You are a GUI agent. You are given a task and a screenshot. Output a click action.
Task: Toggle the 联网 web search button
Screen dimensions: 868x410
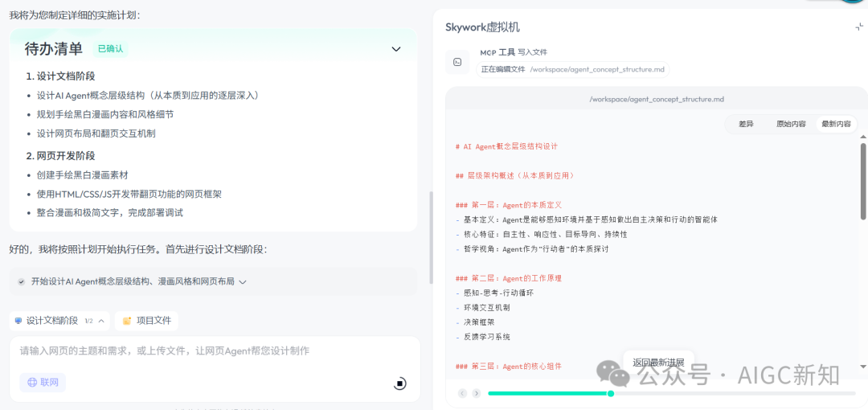tap(43, 383)
